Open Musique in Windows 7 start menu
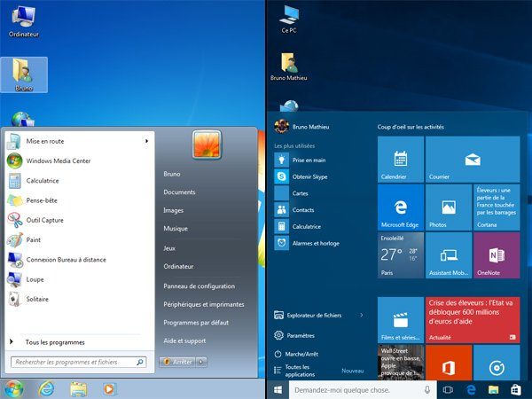Image resolution: width=532 pixels, height=399 pixels. [176, 229]
